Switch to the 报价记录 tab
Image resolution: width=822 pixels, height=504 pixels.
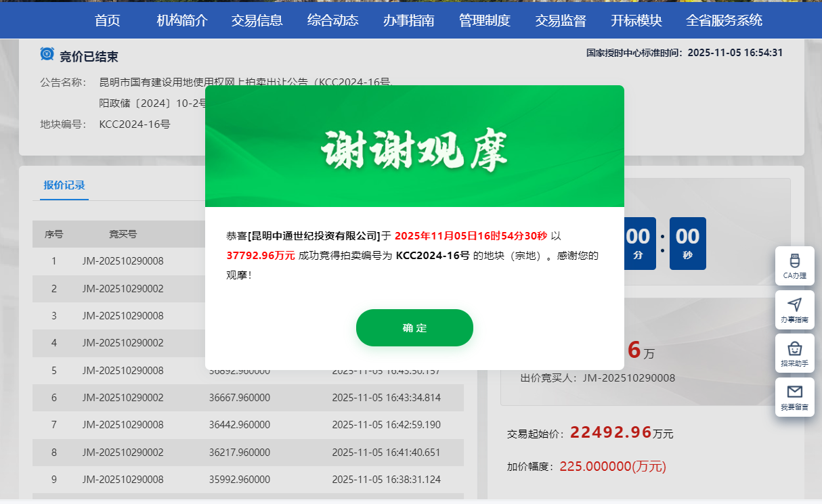pyautogui.click(x=64, y=185)
